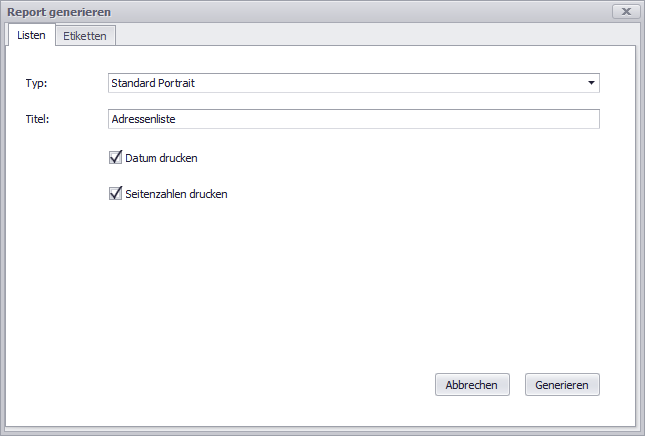645x436 pixels.
Task: Uncheck the Datum drucken checkbox
Action: (x=116, y=158)
